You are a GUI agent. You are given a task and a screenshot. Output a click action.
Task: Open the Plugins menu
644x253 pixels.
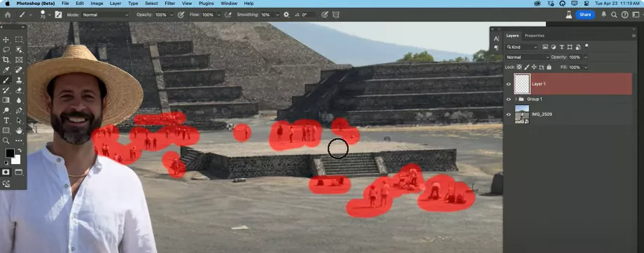(206, 4)
